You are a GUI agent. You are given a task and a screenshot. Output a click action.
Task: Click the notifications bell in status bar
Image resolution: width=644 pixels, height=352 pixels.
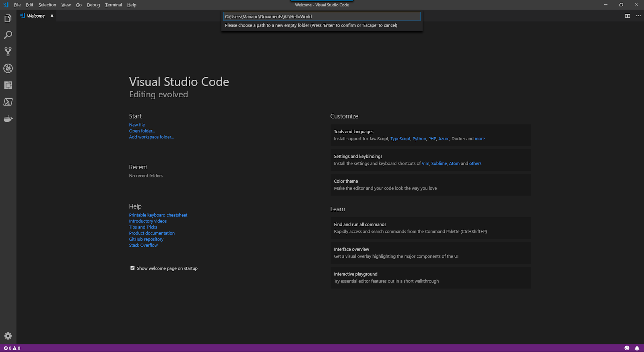click(637, 348)
